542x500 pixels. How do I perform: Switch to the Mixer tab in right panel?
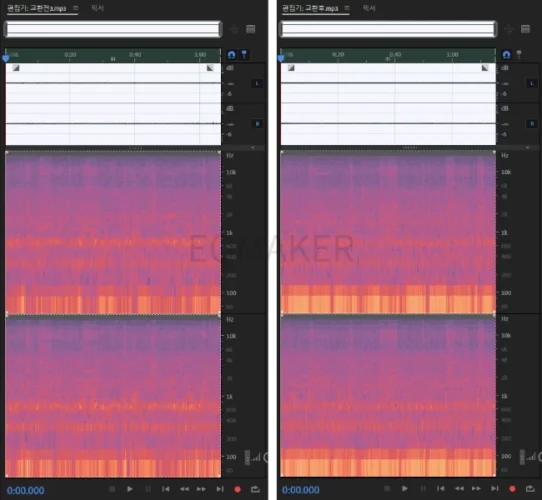click(369, 8)
